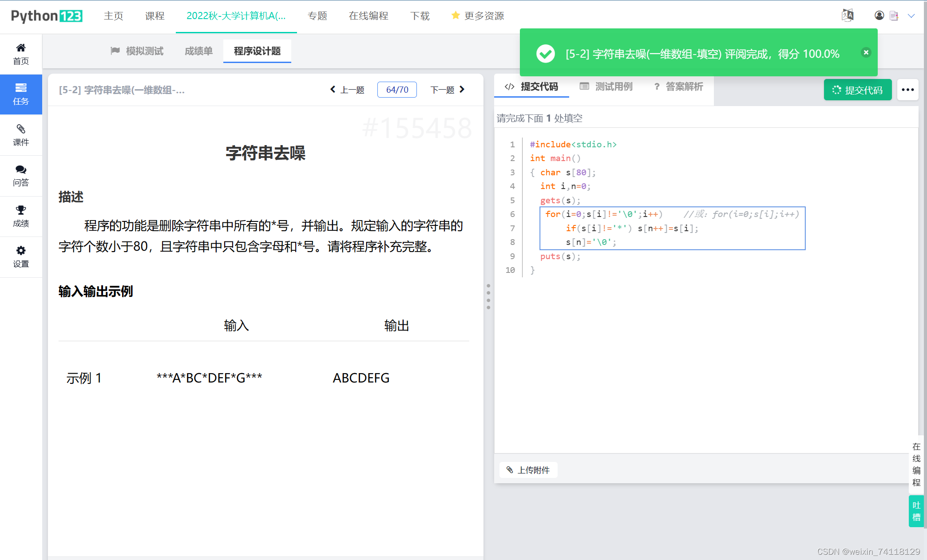Screen dimensions: 927x560
Task: Select the 任务 tasks icon in sidebar
Action: coord(21,94)
